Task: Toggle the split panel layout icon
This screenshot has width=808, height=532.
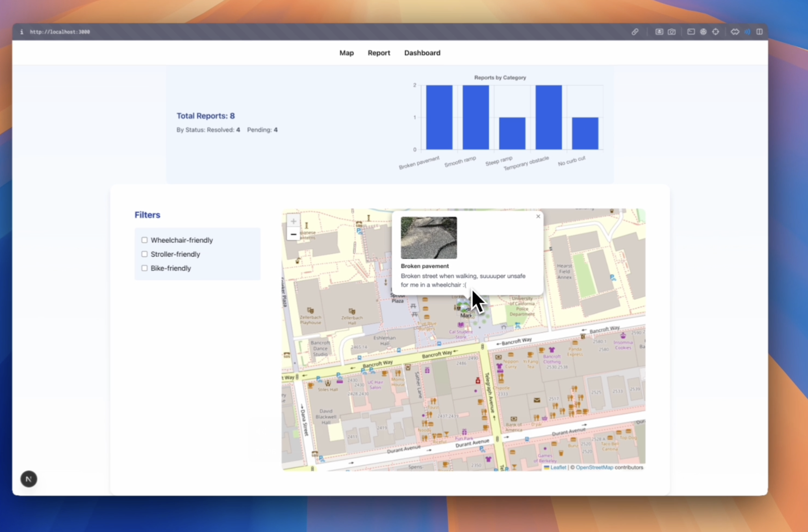Action: coord(760,32)
